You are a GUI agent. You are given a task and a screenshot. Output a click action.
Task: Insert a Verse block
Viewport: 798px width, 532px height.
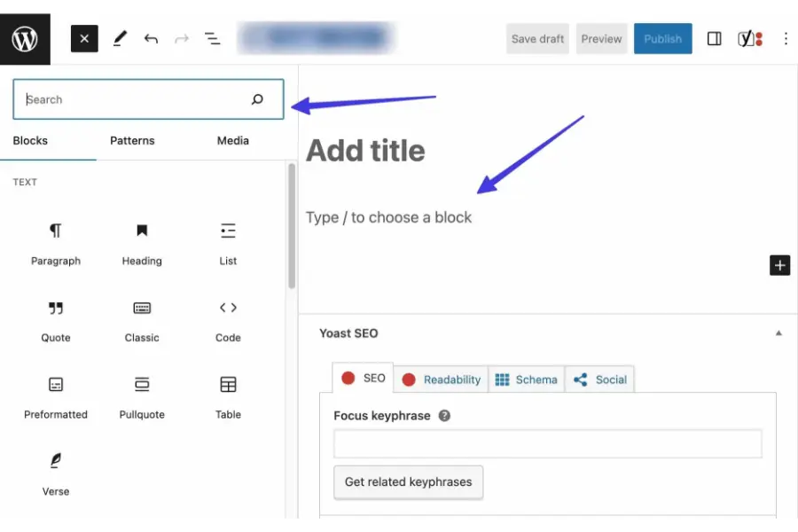(56, 475)
